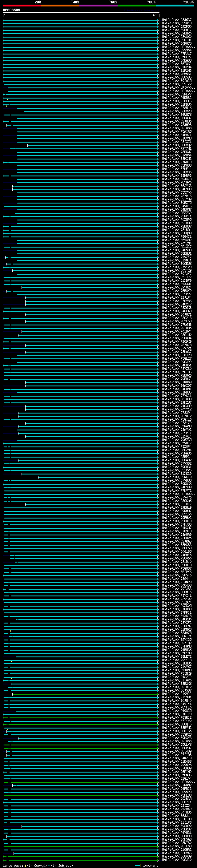Viewport: 197px width, 868px height.
Task: Open hit UniRef100_Q99018
Action: 177,23
